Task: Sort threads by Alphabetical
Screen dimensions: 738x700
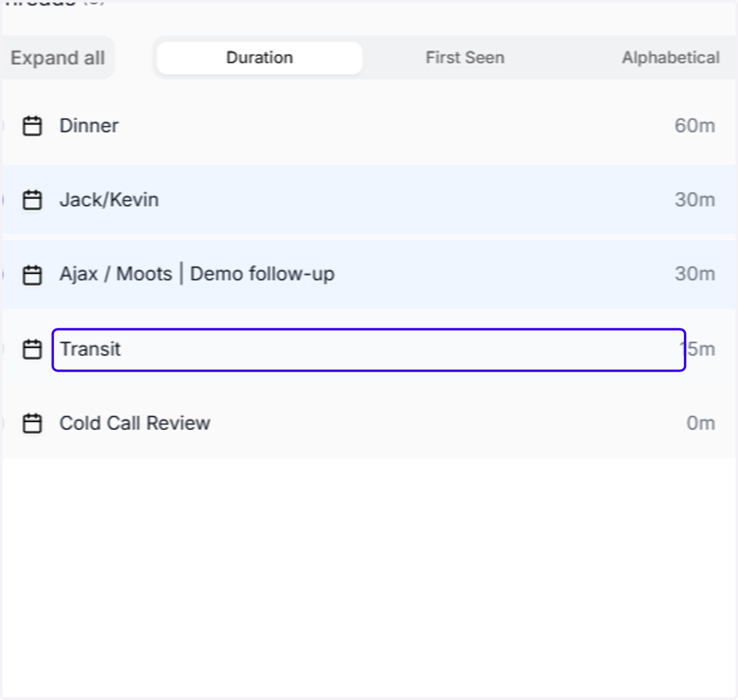Action: point(670,58)
